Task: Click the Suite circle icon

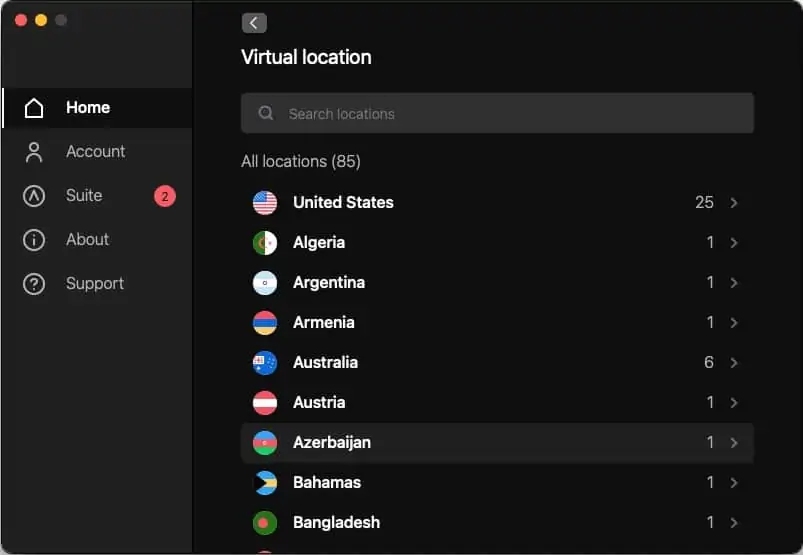Action: click(34, 196)
